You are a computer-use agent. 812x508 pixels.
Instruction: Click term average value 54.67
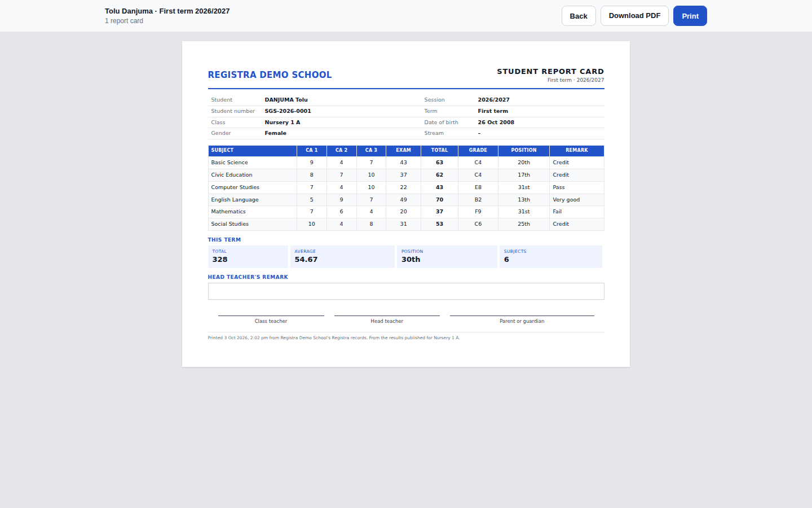306,260
